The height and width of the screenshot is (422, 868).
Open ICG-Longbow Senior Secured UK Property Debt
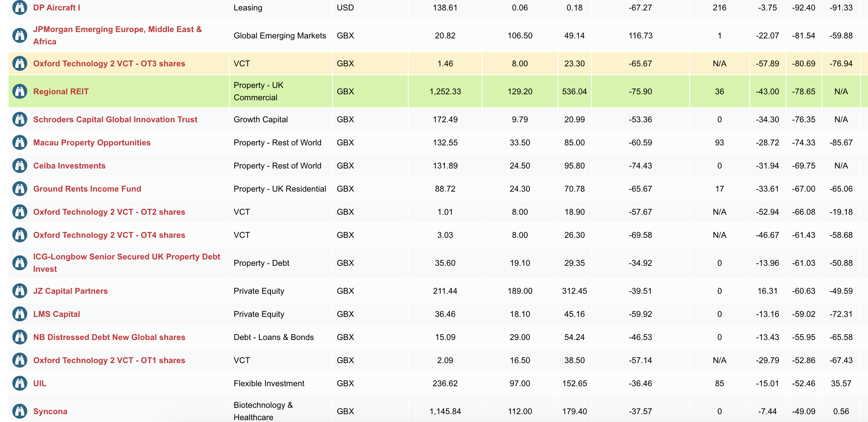(127, 263)
